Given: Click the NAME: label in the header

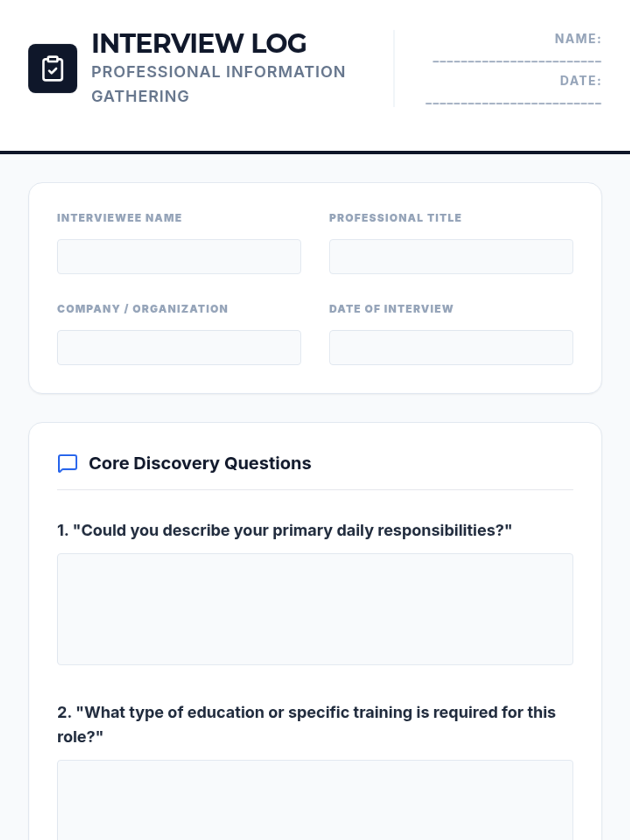Looking at the screenshot, I should click(x=577, y=39).
